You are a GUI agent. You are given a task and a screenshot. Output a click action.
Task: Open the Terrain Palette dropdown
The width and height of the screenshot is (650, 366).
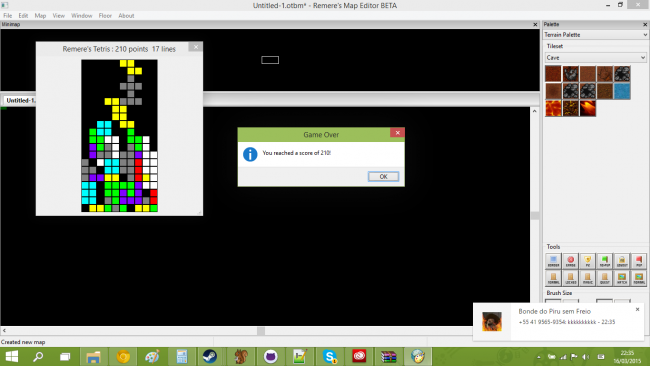(595, 35)
